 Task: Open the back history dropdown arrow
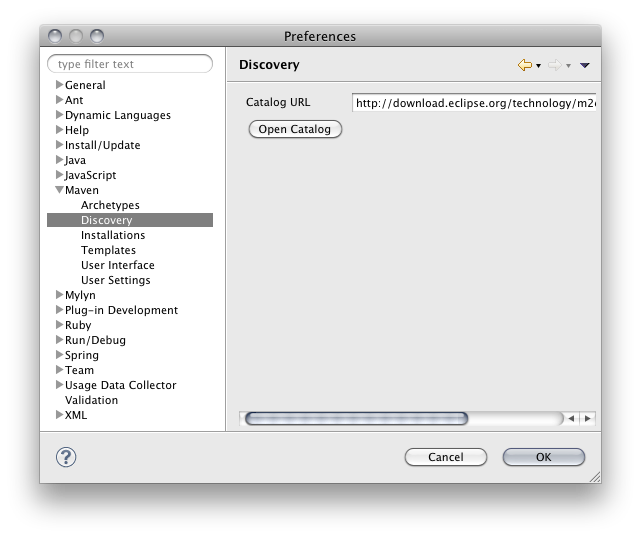click(538, 66)
